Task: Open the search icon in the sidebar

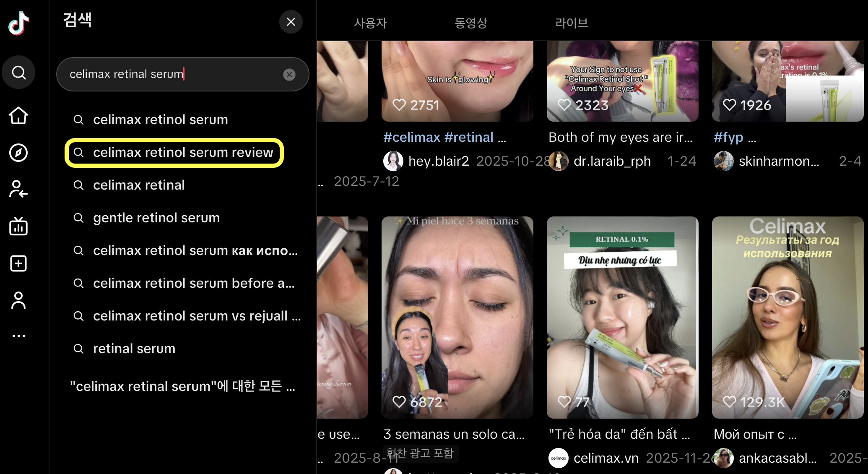Action: 18,73
